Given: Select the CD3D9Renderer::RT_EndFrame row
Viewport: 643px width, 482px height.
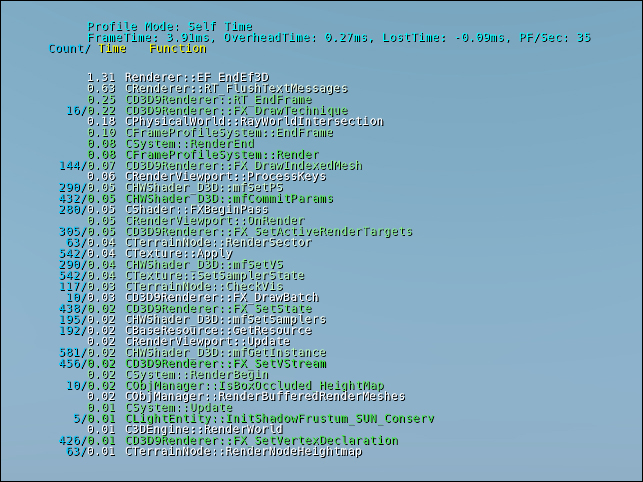Looking at the screenshot, I should 200,100.
